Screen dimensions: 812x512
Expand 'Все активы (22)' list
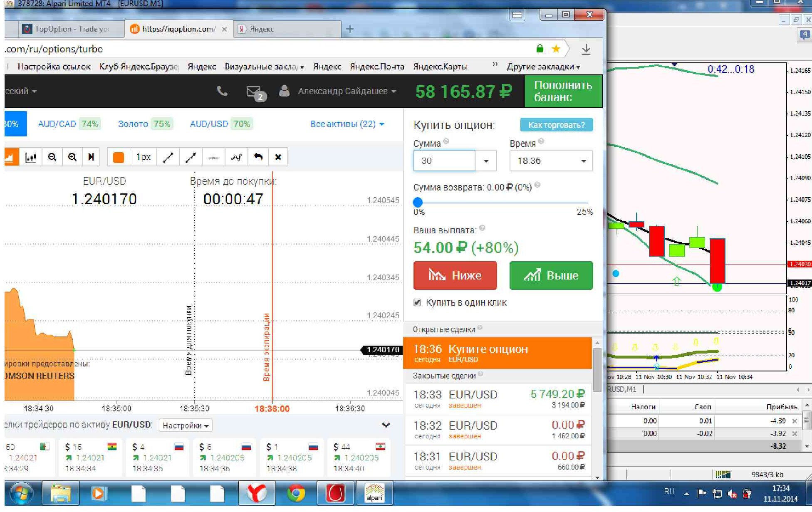click(347, 124)
